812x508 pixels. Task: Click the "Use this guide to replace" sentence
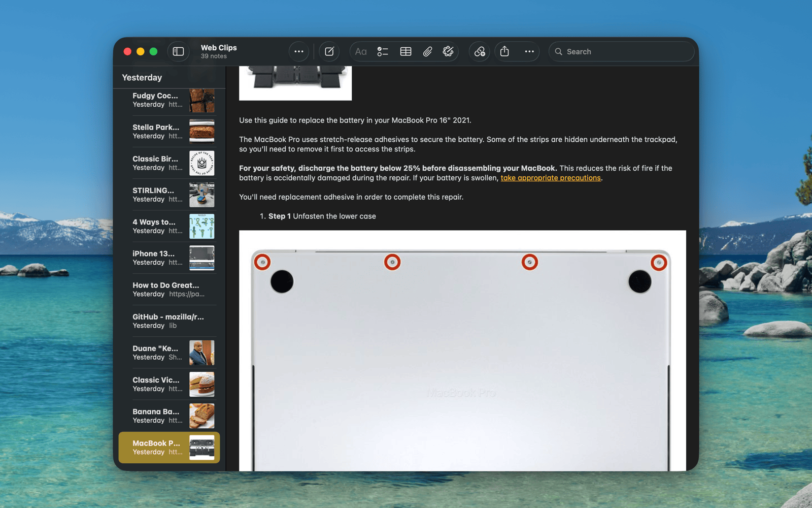[x=355, y=120]
